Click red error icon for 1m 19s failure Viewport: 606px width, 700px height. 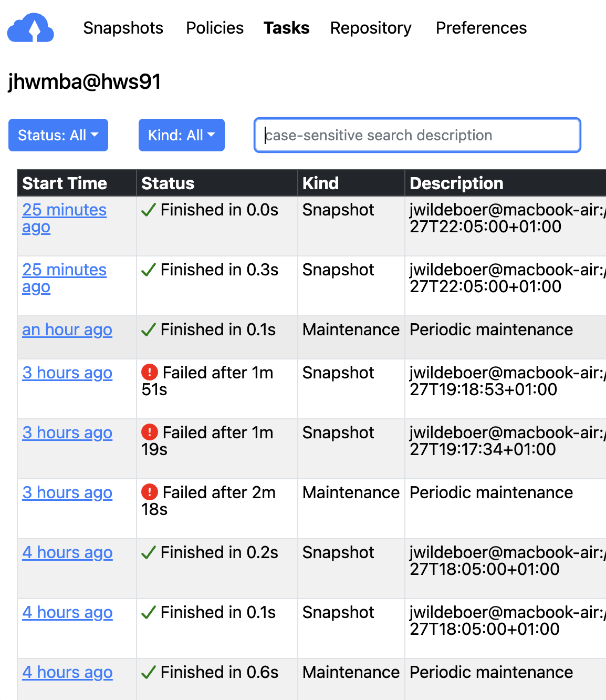click(x=150, y=433)
